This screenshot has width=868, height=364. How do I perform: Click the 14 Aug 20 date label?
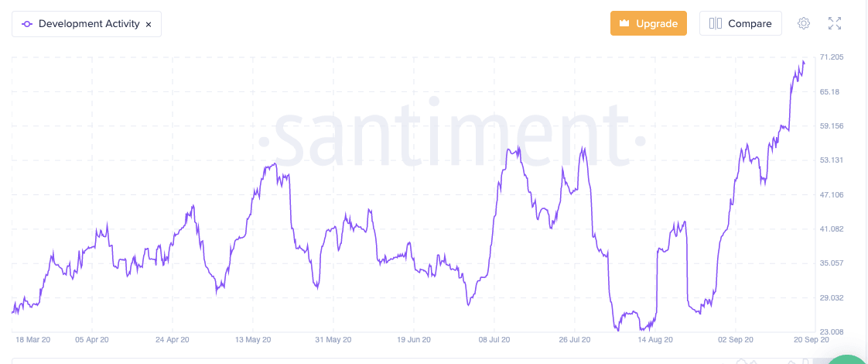click(654, 339)
